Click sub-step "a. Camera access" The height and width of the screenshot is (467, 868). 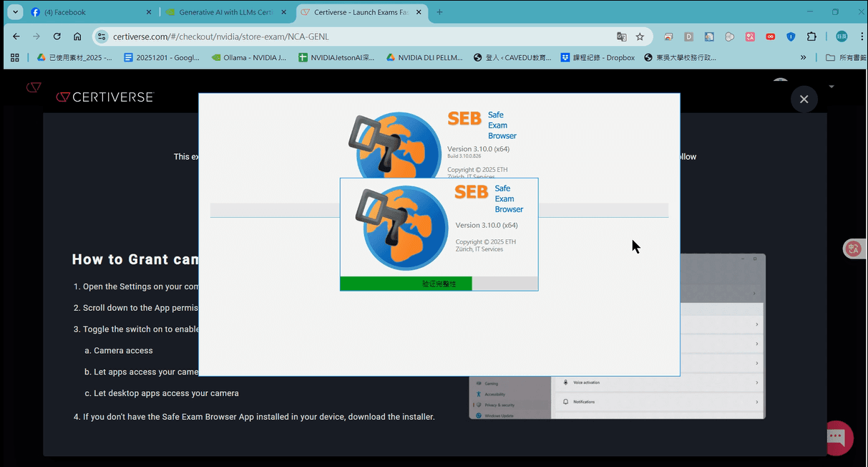[118, 351]
